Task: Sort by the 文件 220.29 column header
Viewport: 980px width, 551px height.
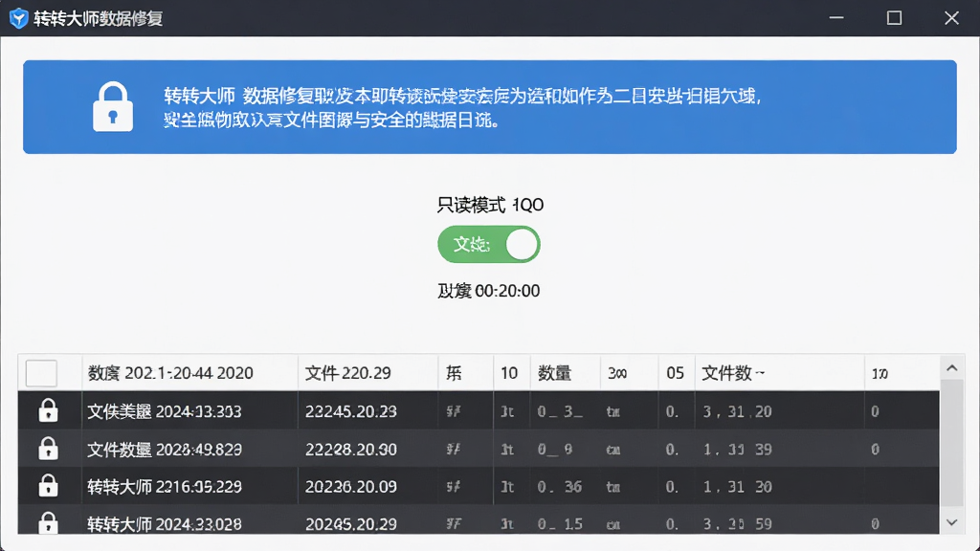Action: (368, 373)
